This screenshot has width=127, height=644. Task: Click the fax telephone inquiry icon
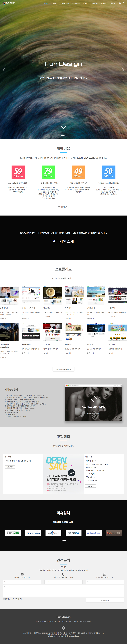point(105,574)
